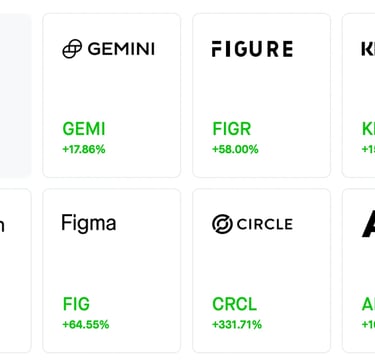Screen dimensions: 375x361
Task: Select the +64.55% gain value
Action: point(86,324)
